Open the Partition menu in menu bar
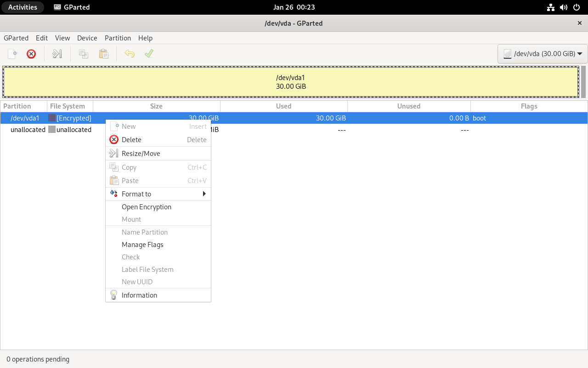Screen dimensions: 588x368 point(118,38)
